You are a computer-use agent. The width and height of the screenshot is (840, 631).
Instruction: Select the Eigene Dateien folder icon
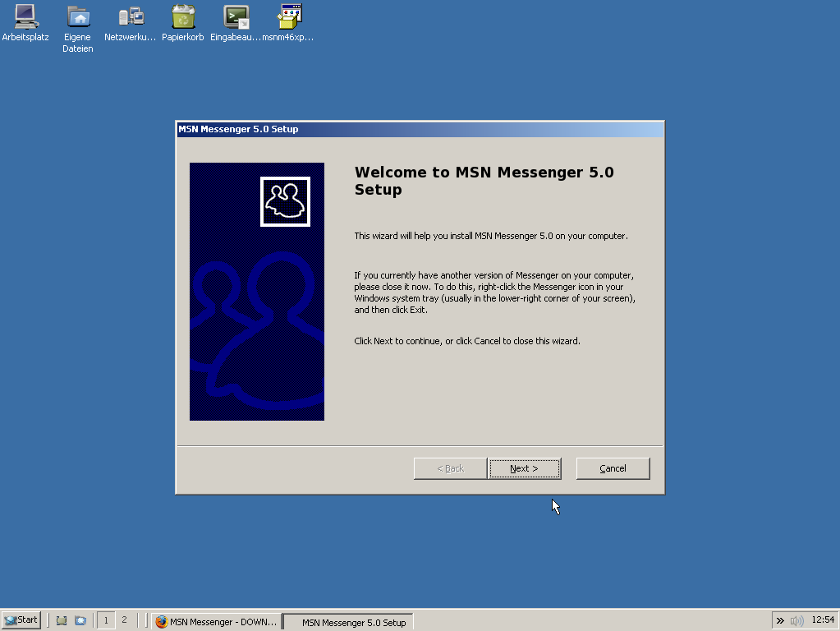pyautogui.click(x=78, y=28)
